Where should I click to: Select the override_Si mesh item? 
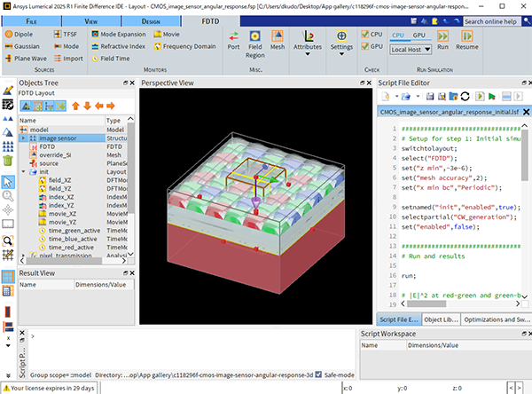pos(55,155)
